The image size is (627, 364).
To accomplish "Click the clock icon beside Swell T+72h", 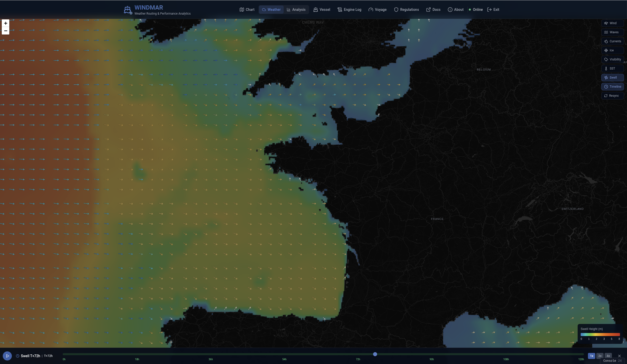I will (18, 356).
